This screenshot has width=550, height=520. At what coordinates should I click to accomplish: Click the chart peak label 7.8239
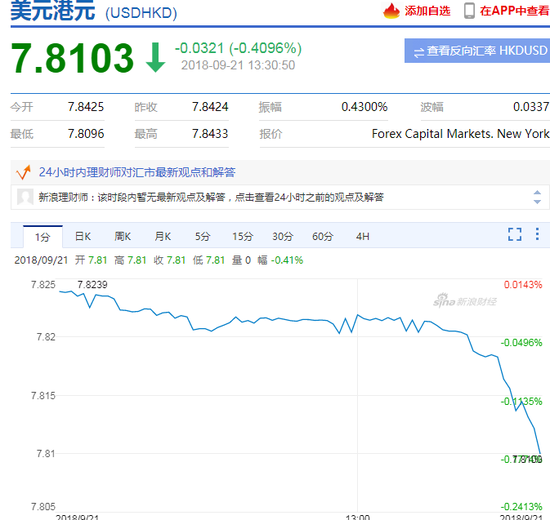click(x=92, y=285)
